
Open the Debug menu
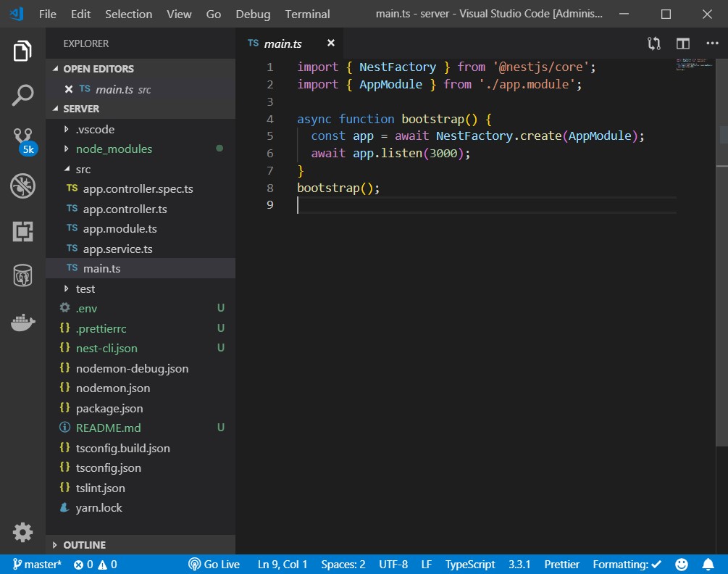[253, 14]
